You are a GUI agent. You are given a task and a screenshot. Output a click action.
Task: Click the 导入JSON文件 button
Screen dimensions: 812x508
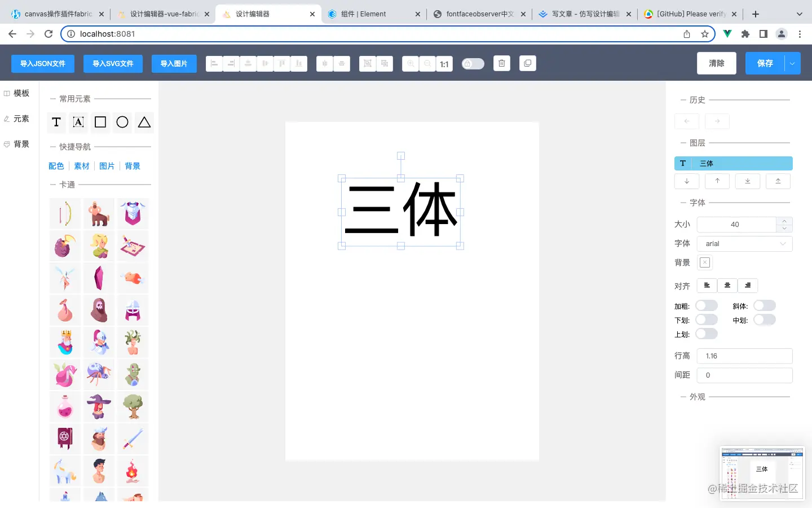[42, 63]
